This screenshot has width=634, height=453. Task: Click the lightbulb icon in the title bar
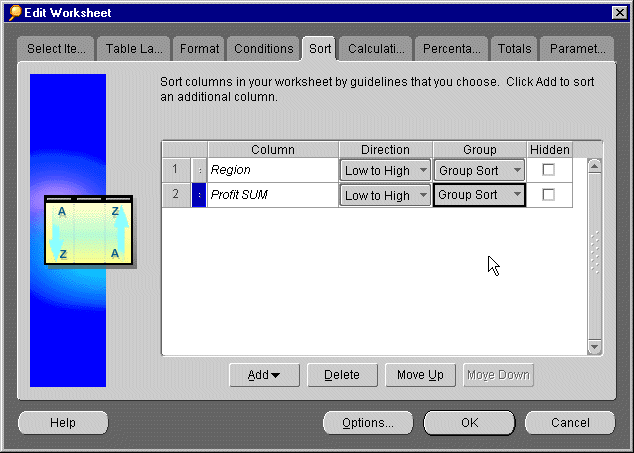point(14,12)
